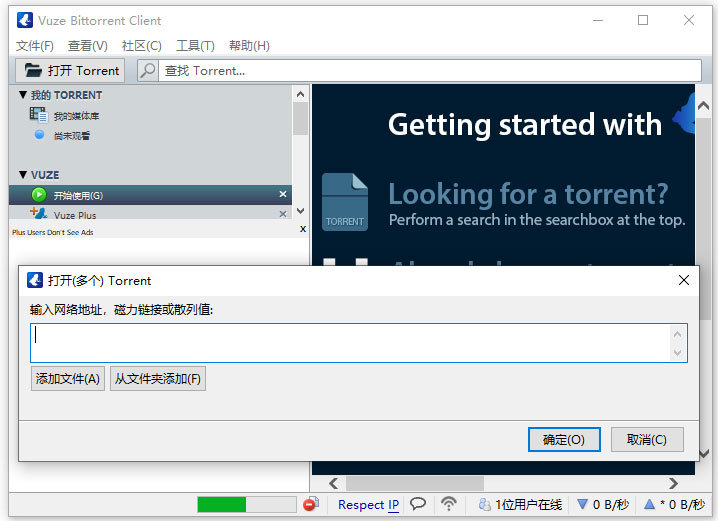Click the horizontal scrollbar thumb
Viewport: 718px width, 521px height.
(415, 483)
